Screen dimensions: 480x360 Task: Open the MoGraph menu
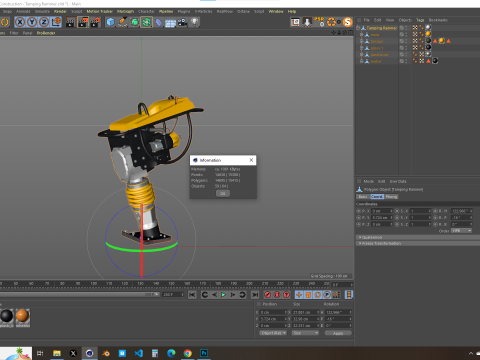click(x=125, y=11)
